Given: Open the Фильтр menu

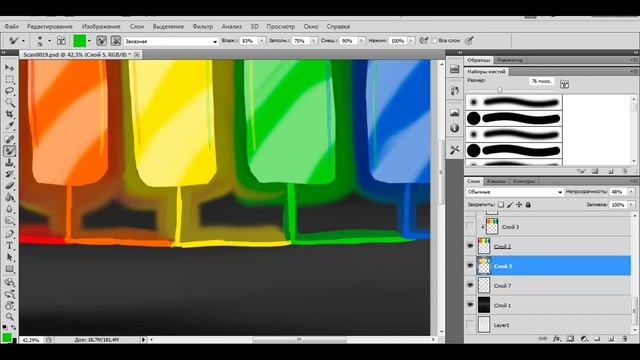Looking at the screenshot, I should [202, 27].
